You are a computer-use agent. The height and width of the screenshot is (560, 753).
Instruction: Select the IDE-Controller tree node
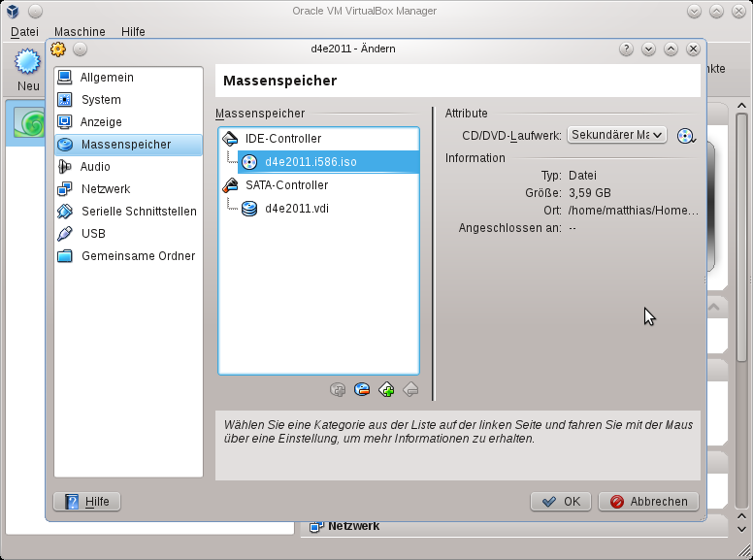282,139
